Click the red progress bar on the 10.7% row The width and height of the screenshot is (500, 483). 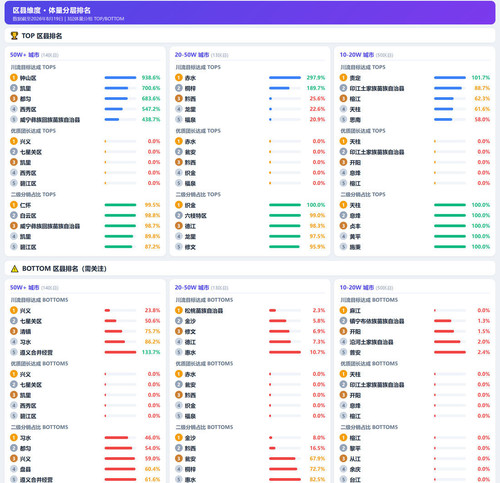tap(285, 352)
